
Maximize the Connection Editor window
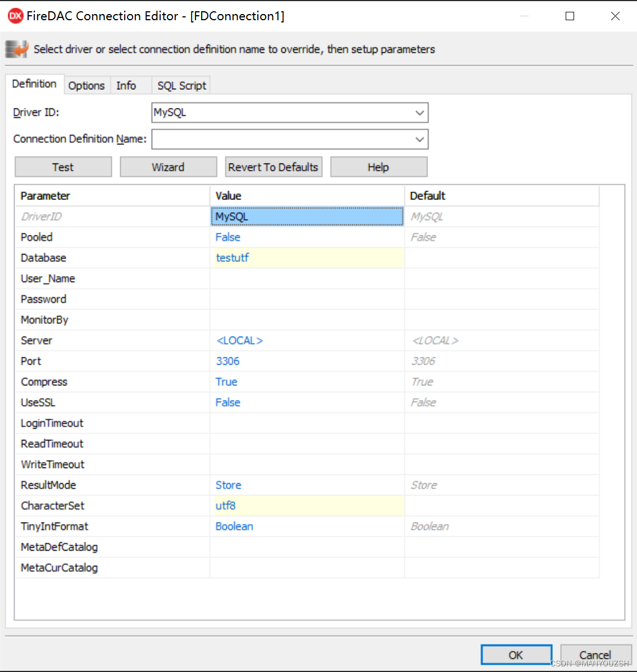[x=570, y=16]
